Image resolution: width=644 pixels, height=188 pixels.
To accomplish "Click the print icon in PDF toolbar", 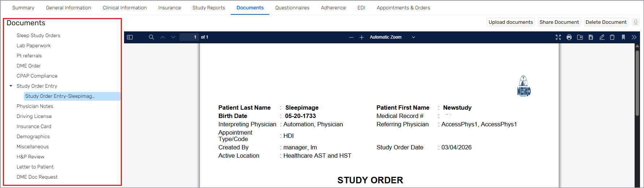I will tap(569, 37).
